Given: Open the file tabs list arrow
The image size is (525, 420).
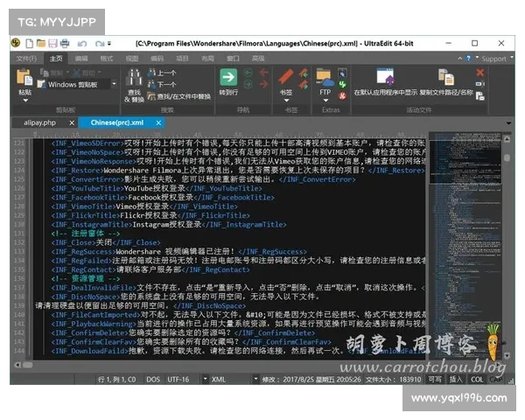Looking at the screenshot, I should point(509,123).
